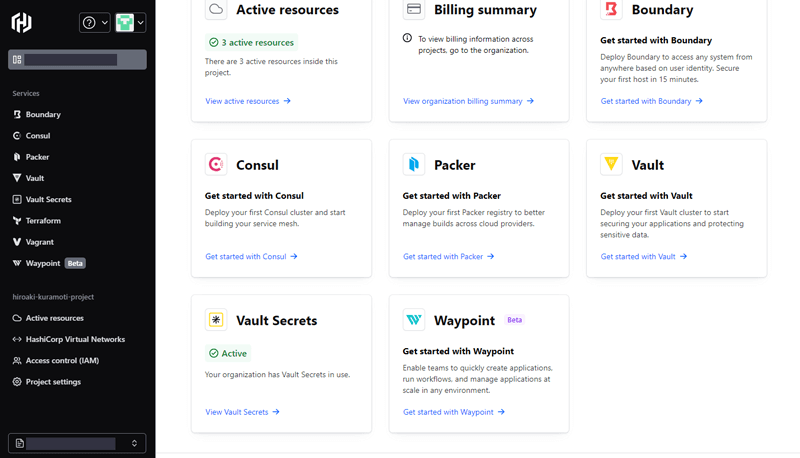Click the Vault Secrets sidebar icon

pyautogui.click(x=17, y=199)
